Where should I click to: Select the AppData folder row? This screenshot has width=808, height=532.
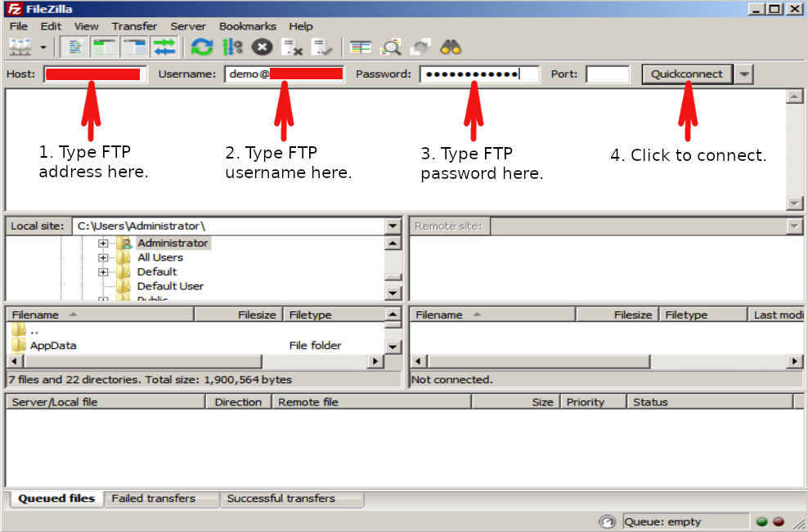click(x=195, y=346)
